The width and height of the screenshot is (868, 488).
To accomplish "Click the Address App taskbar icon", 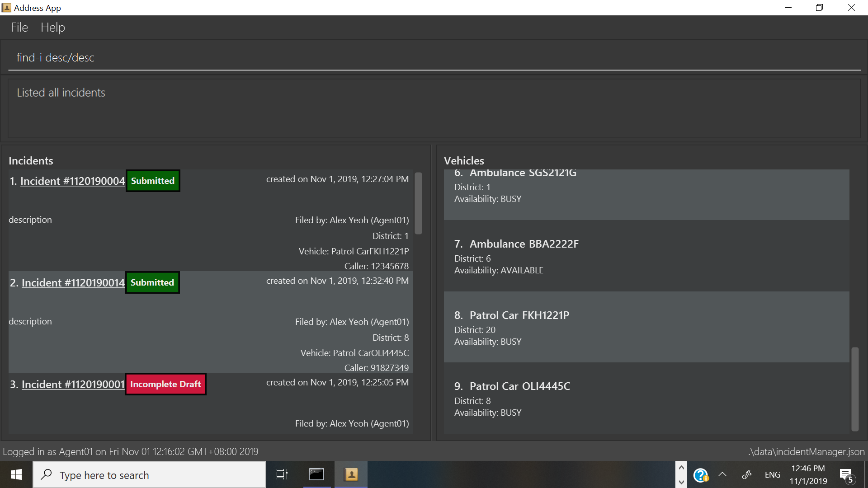I will click(351, 475).
